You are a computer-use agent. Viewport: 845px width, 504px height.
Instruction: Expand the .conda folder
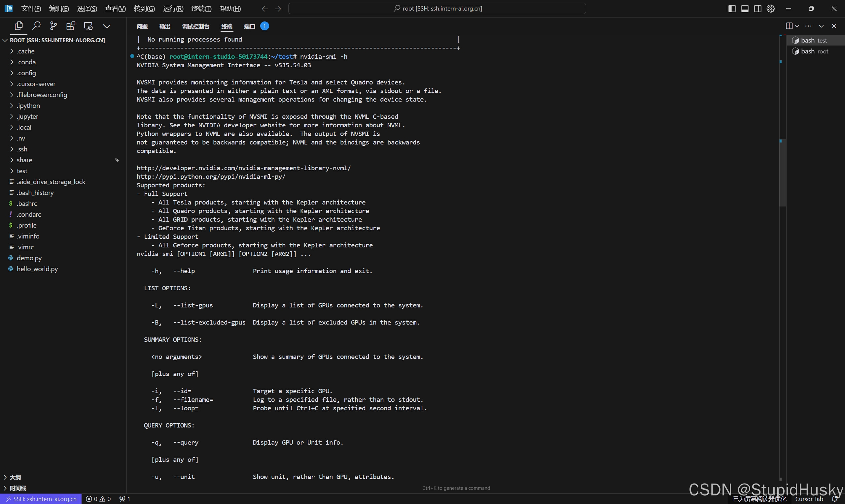26,62
